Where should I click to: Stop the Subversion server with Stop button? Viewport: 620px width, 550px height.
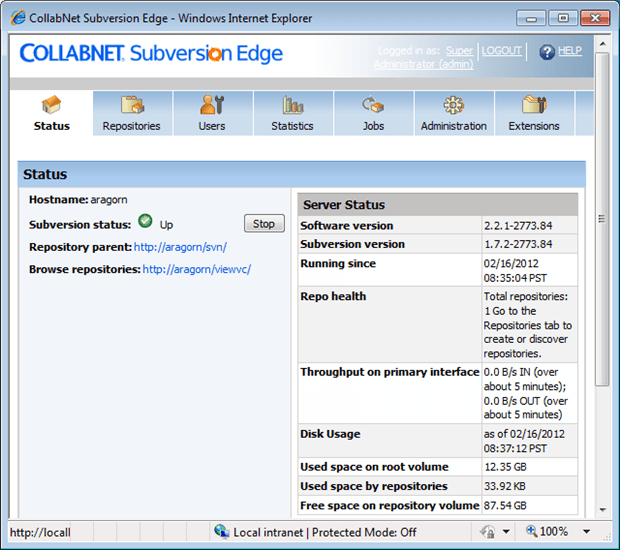click(x=264, y=224)
